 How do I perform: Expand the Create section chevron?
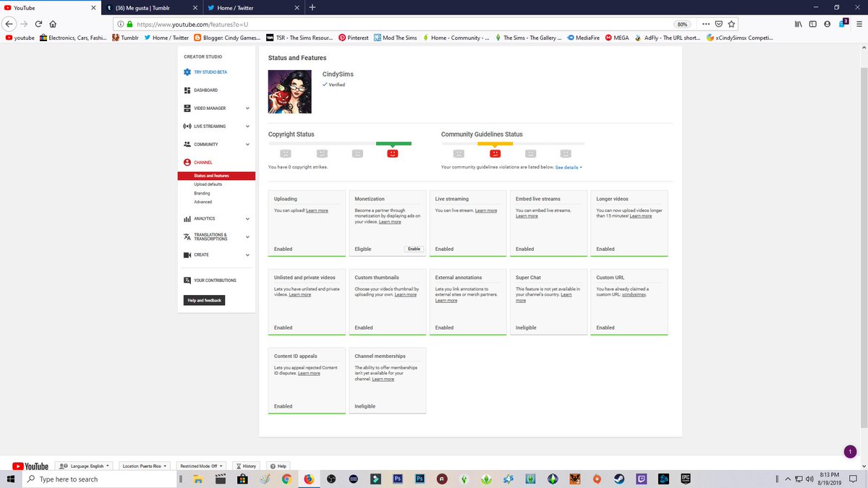click(x=247, y=254)
